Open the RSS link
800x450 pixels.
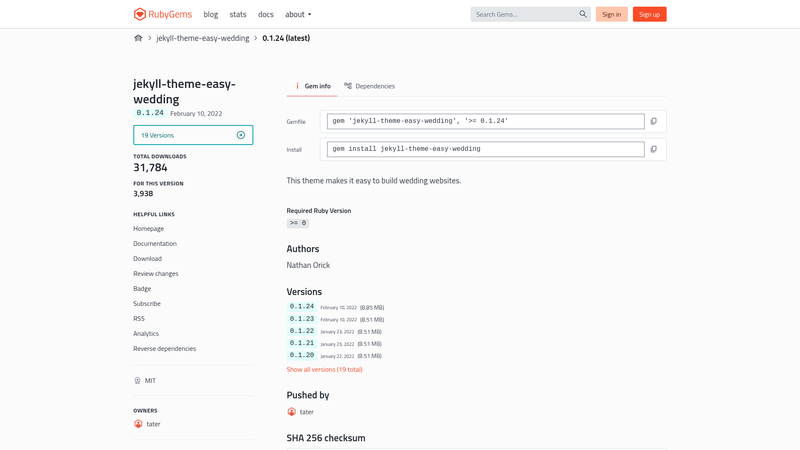(139, 318)
